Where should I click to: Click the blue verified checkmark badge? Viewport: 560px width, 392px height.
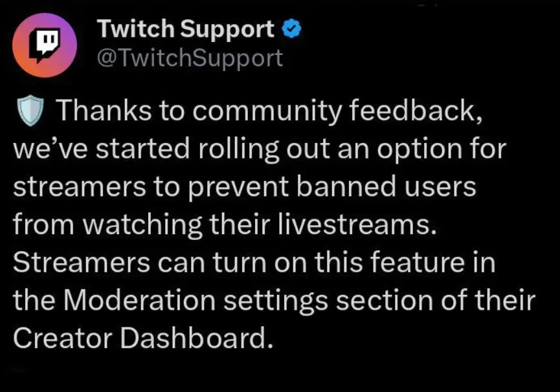click(x=289, y=30)
